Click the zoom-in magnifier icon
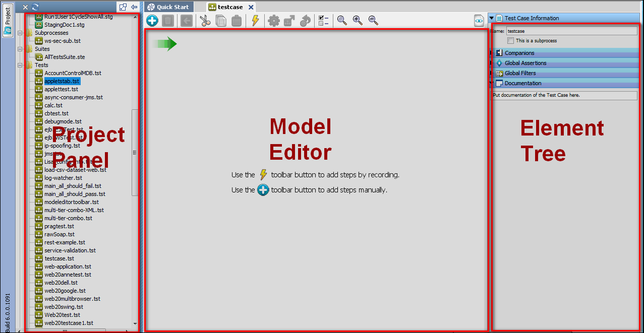 358,21
